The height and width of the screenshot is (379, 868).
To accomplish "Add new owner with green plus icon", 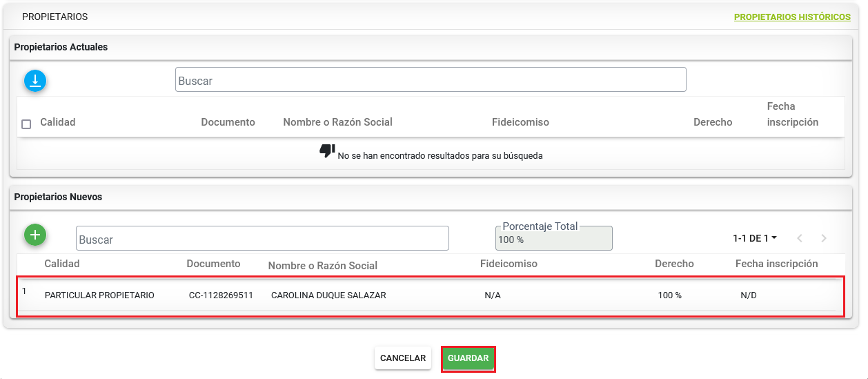I will (35, 235).
